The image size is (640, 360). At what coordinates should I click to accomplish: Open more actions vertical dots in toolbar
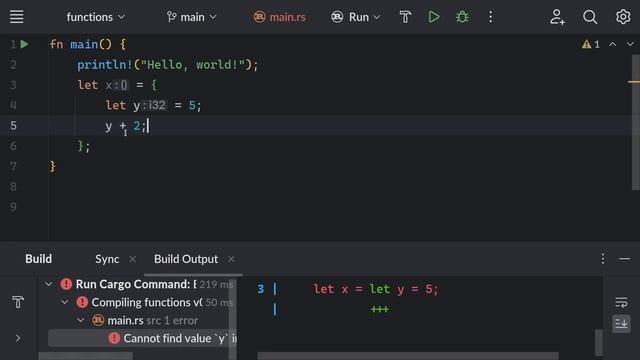491,17
